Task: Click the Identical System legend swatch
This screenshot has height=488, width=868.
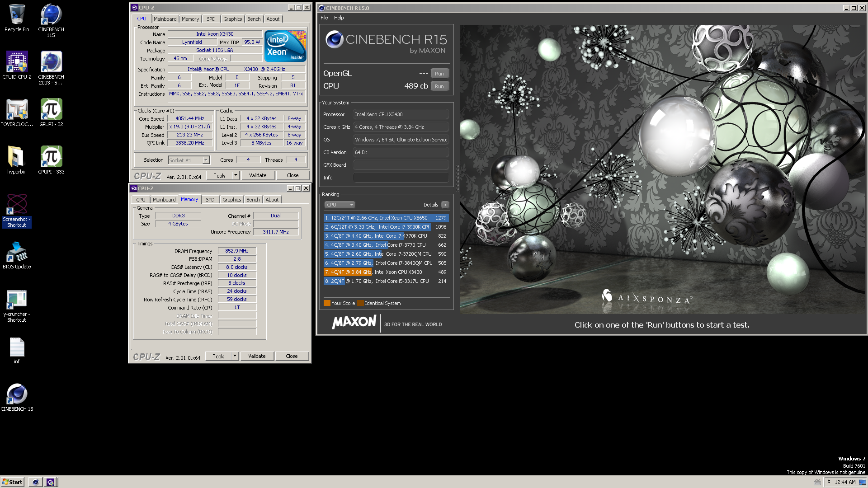Action: [360, 303]
